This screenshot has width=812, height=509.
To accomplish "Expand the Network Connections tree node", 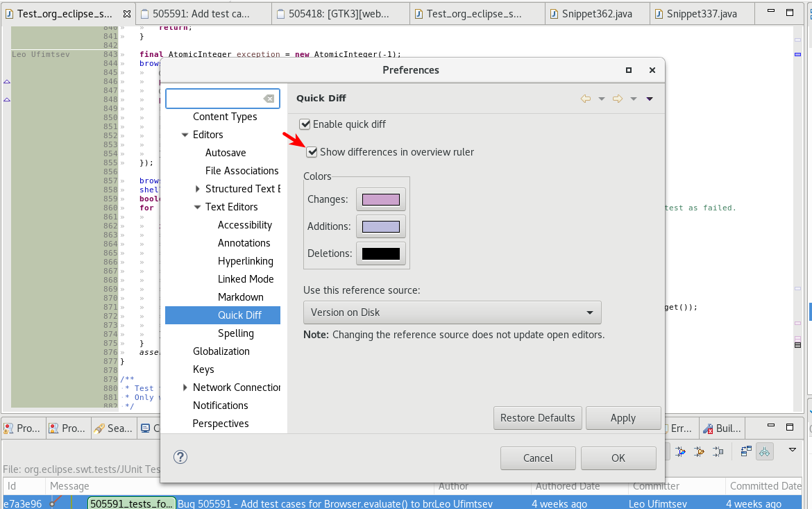I will point(185,387).
